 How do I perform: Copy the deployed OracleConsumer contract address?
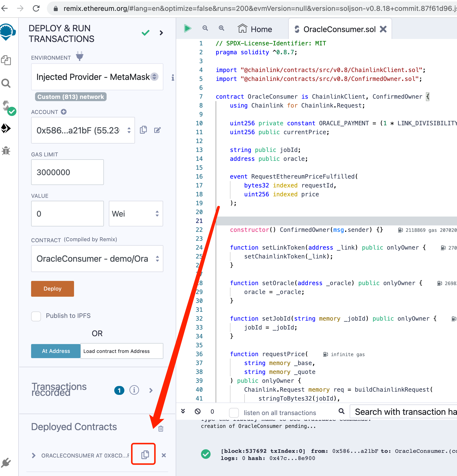145,455
